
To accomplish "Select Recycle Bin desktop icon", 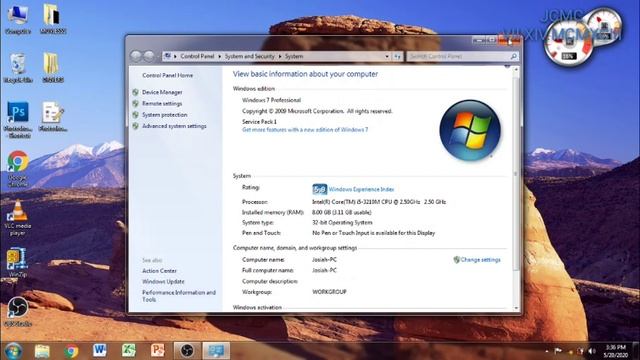I will (18, 68).
